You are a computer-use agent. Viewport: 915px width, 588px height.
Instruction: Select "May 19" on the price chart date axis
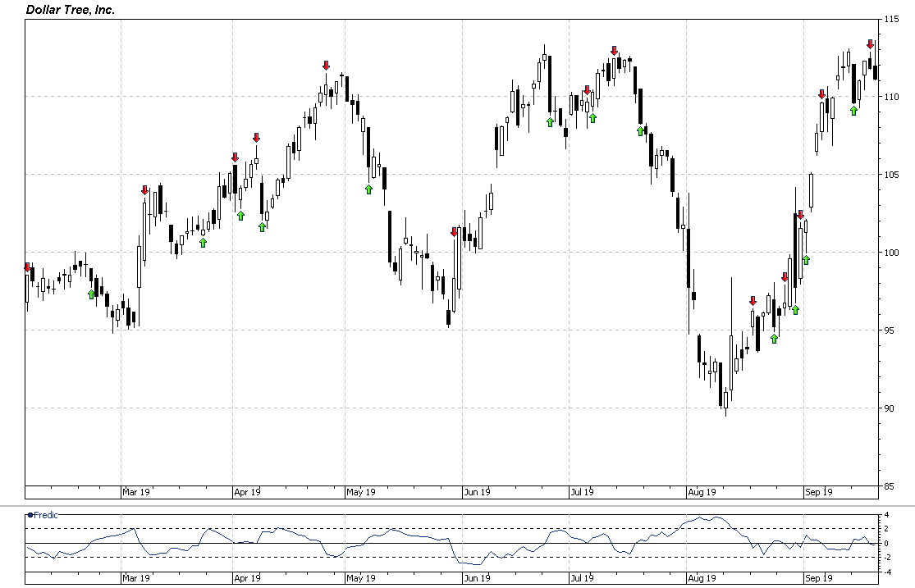(360, 492)
